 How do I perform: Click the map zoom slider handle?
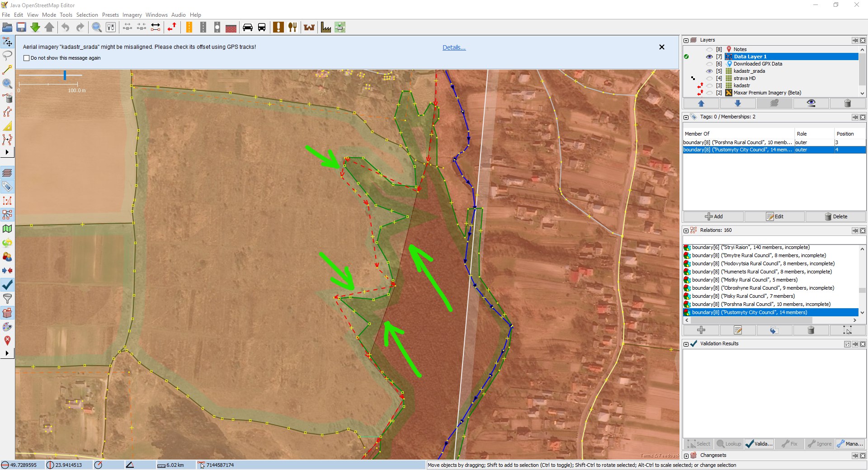[x=65, y=75]
